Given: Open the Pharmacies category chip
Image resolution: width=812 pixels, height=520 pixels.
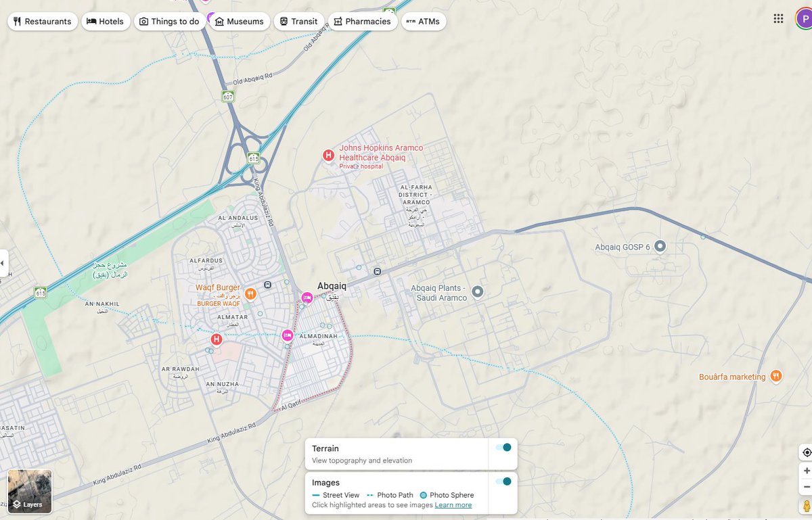Looking at the screenshot, I should coord(362,22).
